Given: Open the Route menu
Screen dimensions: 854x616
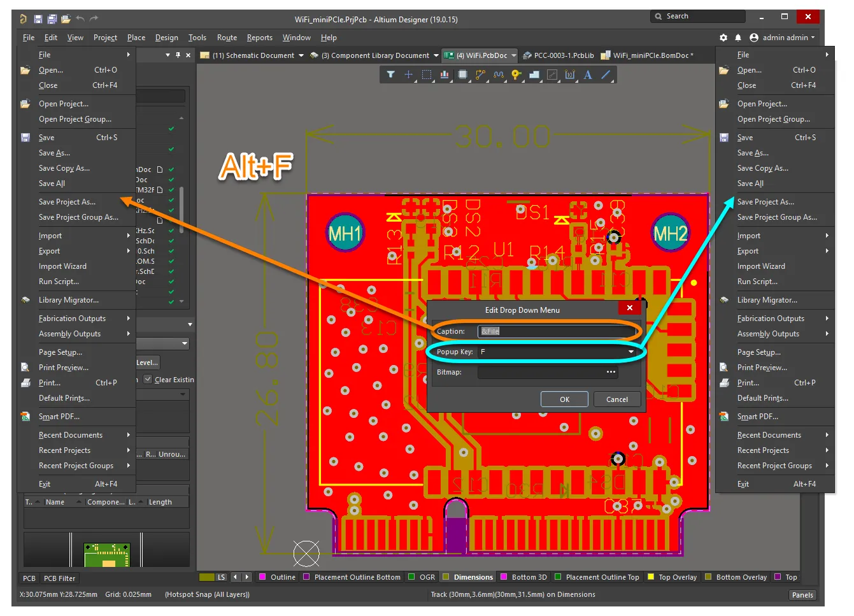Looking at the screenshot, I should (227, 38).
